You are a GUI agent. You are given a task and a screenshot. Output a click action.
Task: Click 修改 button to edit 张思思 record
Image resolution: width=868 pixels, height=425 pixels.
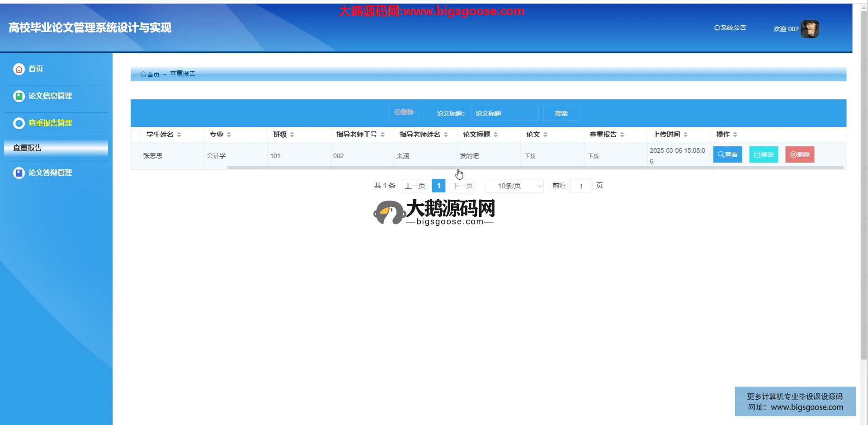coord(763,154)
